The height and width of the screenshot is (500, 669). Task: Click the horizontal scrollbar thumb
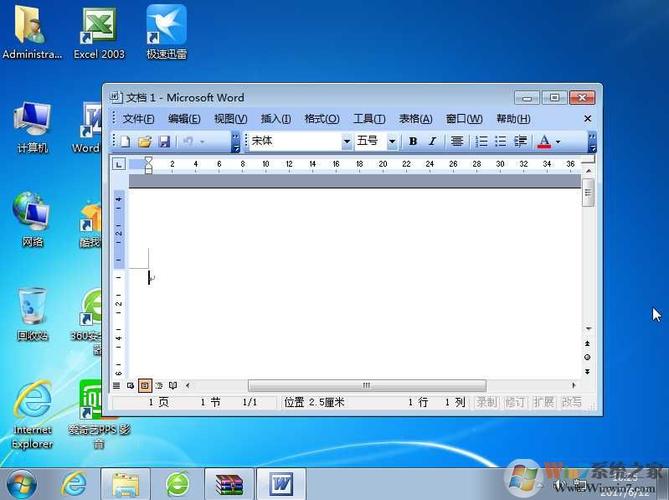pyautogui.click(x=367, y=386)
